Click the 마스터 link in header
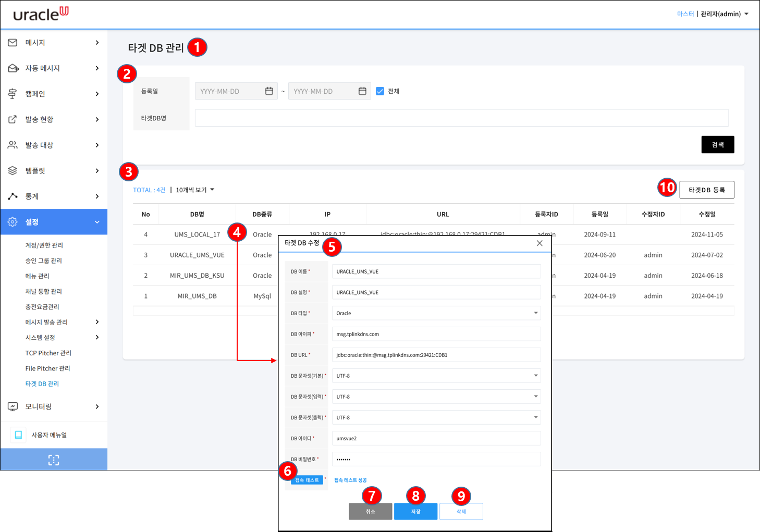 coord(685,14)
